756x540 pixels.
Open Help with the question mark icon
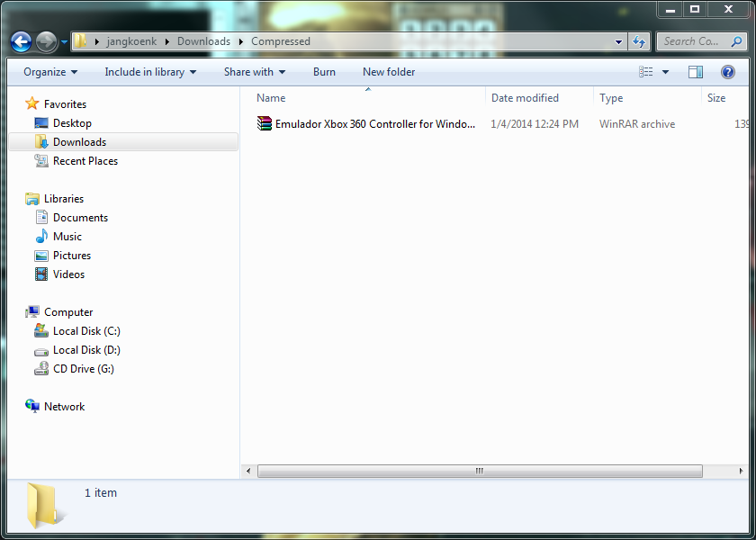coord(727,72)
